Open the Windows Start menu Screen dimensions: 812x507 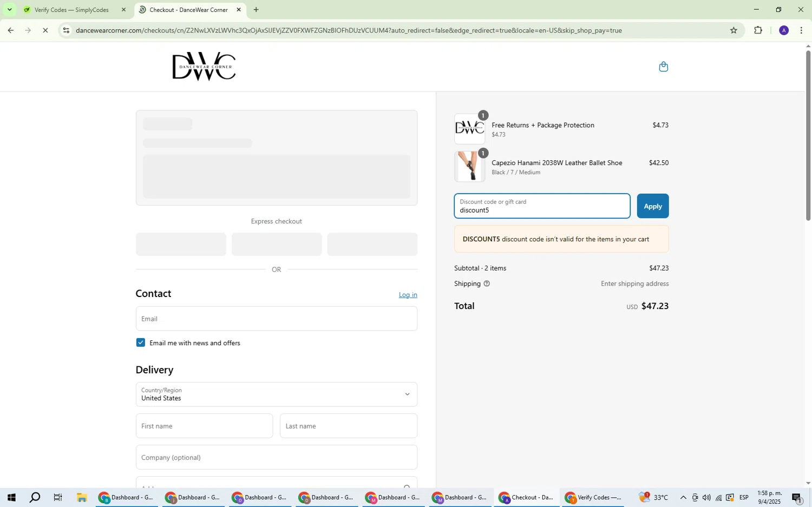click(11, 497)
